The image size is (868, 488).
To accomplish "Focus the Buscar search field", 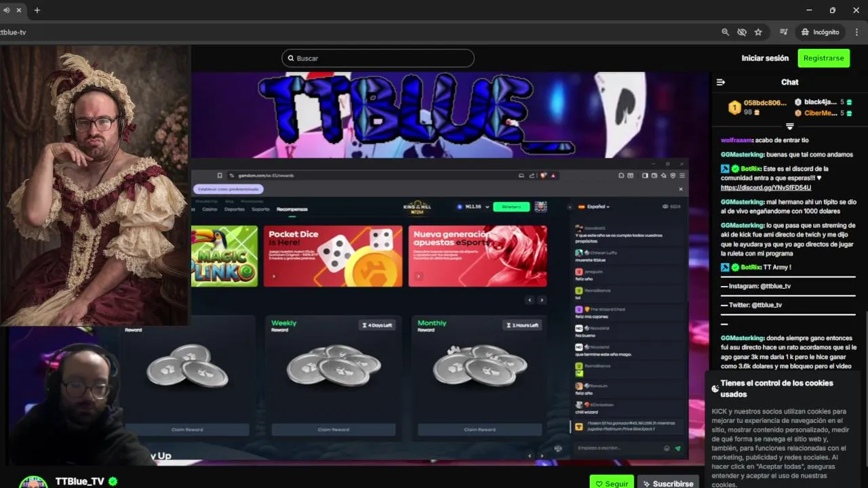I will tap(378, 58).
